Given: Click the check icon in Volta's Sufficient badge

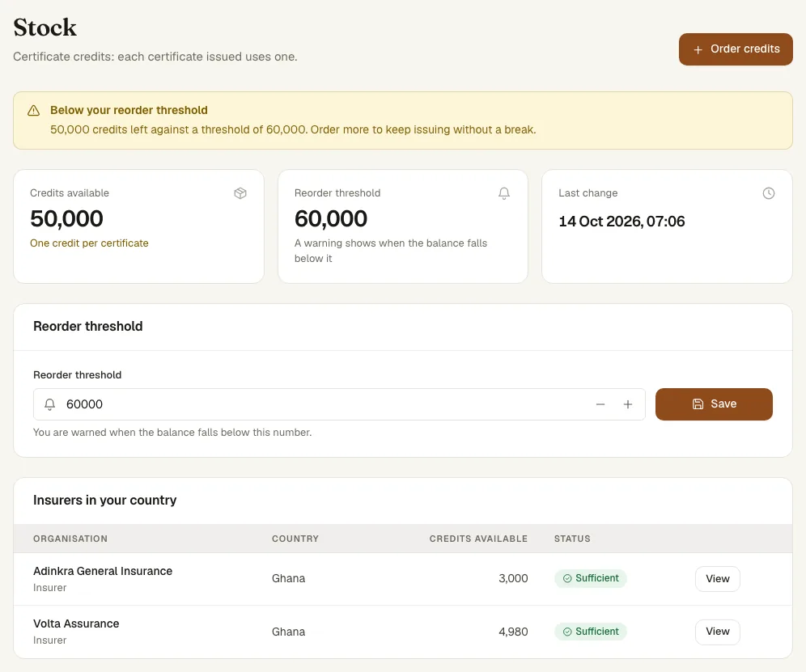Looking at the screenshot, I should (x=567, y=632).
